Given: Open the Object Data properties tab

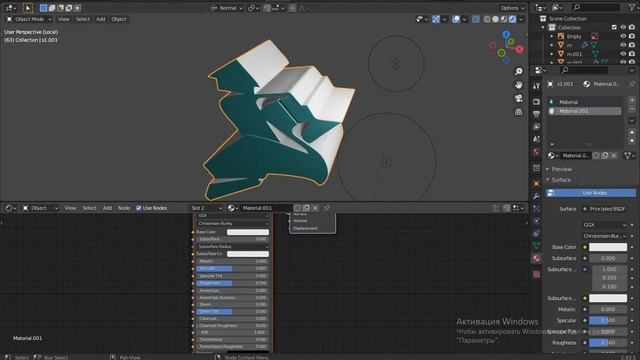Looking at the screenshot, I should point(536,246).
